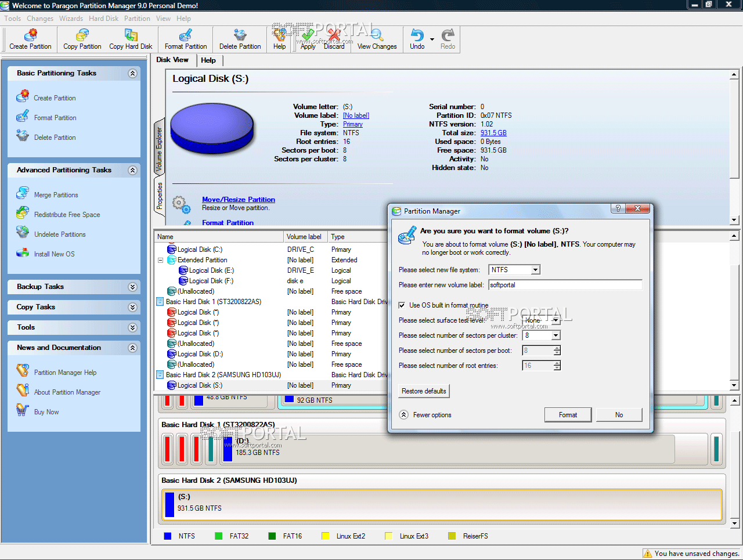The width and height of the screenshot is (743, 560).
Task: Click the dialog's question-mark help button
Action: point(618,208)
